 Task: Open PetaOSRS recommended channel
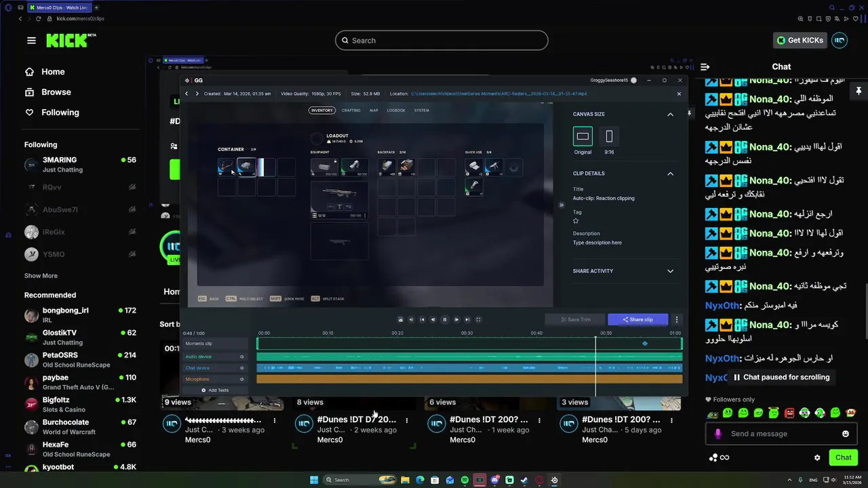point(80,360)
